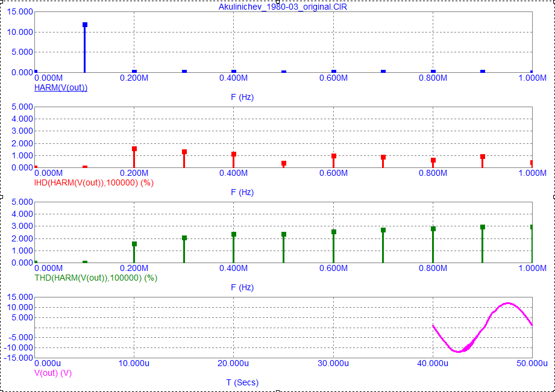The image size is (555, 392).
Task: Click the green THD marker at 0.600M
Action: pyautogui.click(x=334, y=232)
